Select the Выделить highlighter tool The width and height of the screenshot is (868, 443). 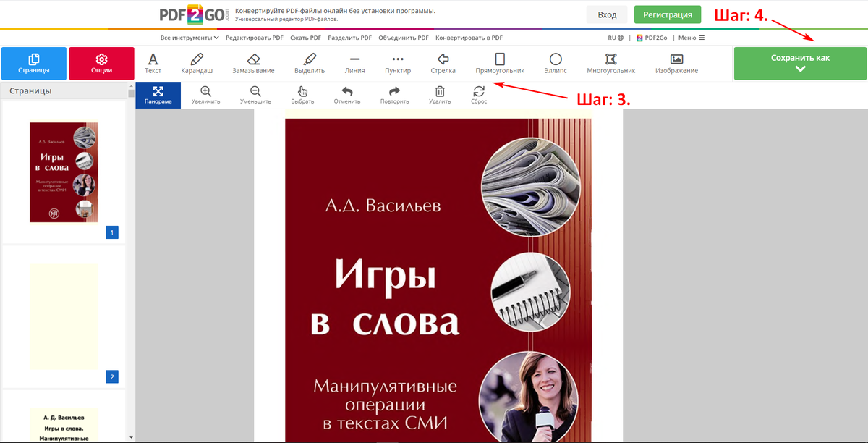[x=310, y=64]
